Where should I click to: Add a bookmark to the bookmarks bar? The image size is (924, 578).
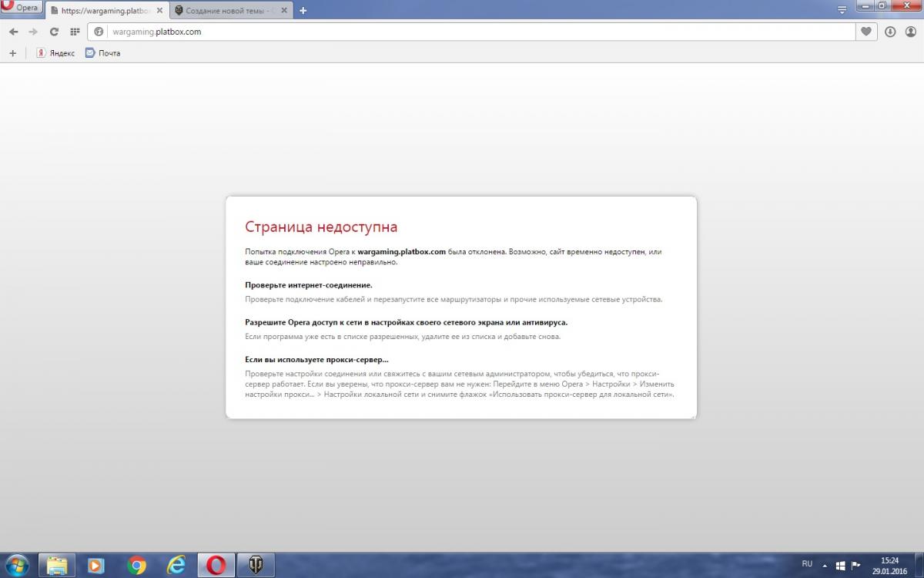point(12,53)
